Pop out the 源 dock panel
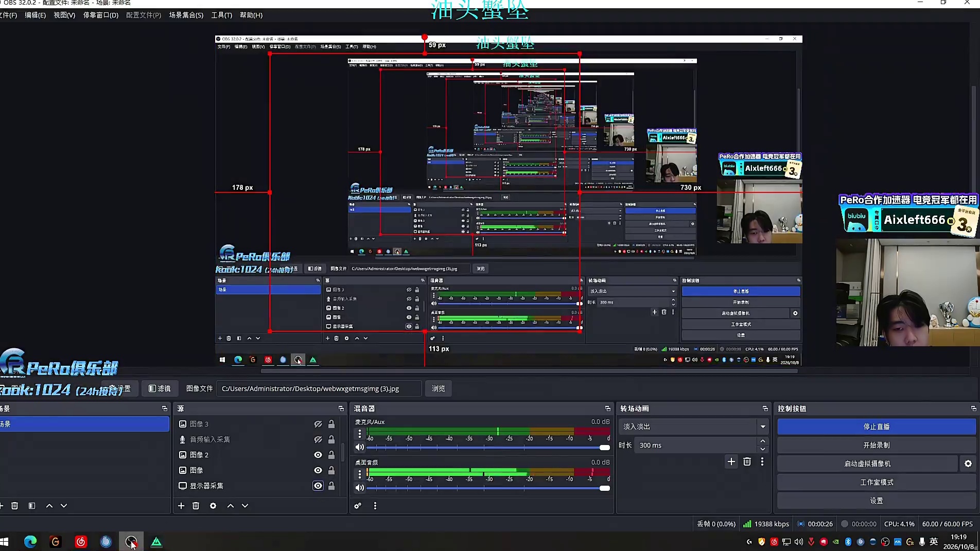Viewport: 980px width, 551px height. tap(341, 408)
